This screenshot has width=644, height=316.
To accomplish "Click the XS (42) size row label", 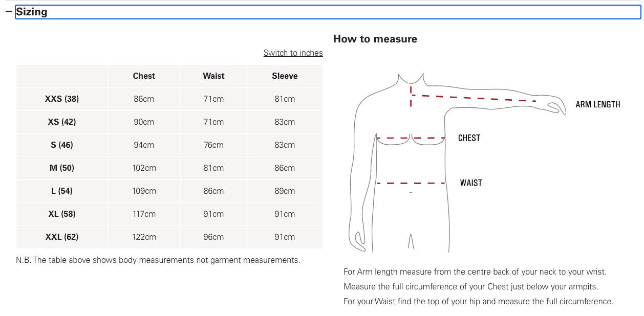I will (62, 122).
